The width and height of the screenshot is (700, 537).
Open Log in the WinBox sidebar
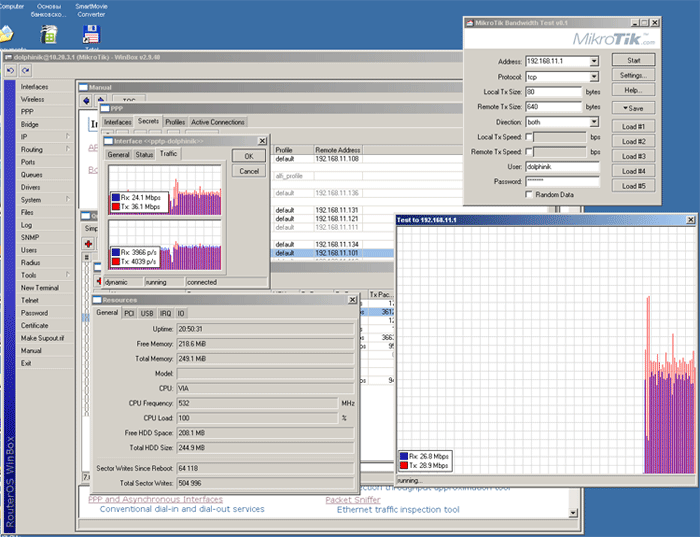[26, 225]
